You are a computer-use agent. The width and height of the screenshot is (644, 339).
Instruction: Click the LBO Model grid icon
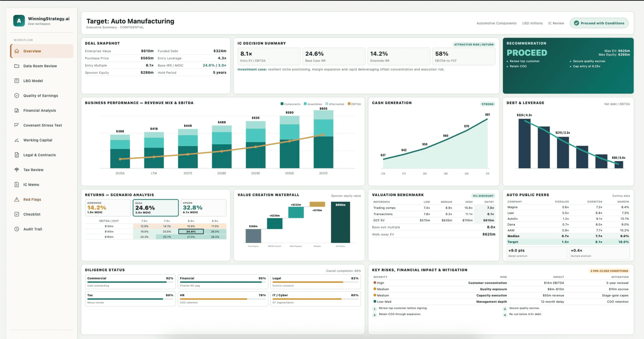pyautogui.click(x=17, y=81)
